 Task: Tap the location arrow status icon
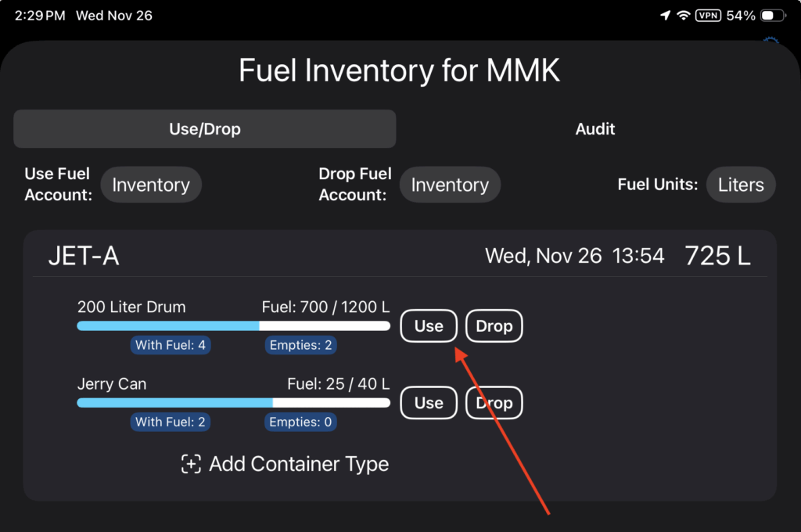665,16
